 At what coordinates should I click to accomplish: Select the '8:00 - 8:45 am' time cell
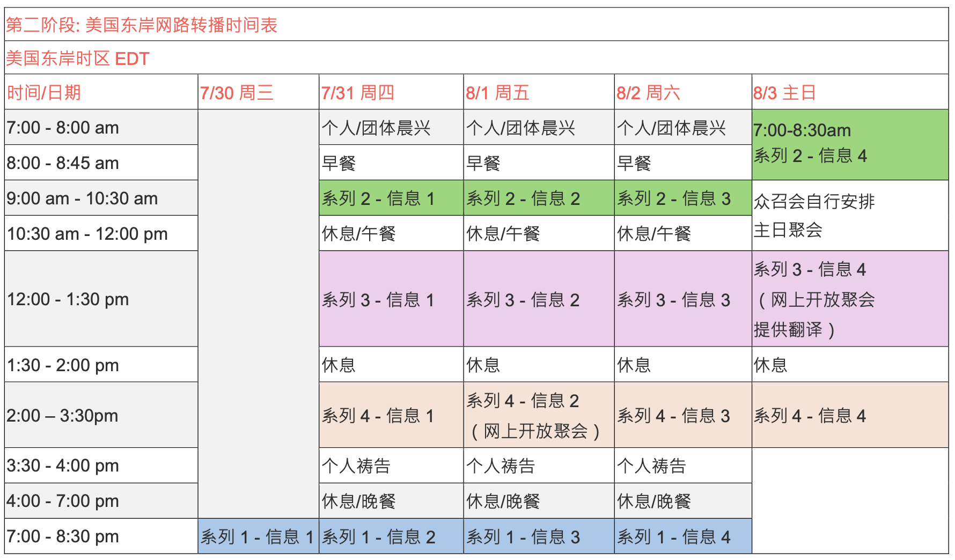click(x=101, y=163)
